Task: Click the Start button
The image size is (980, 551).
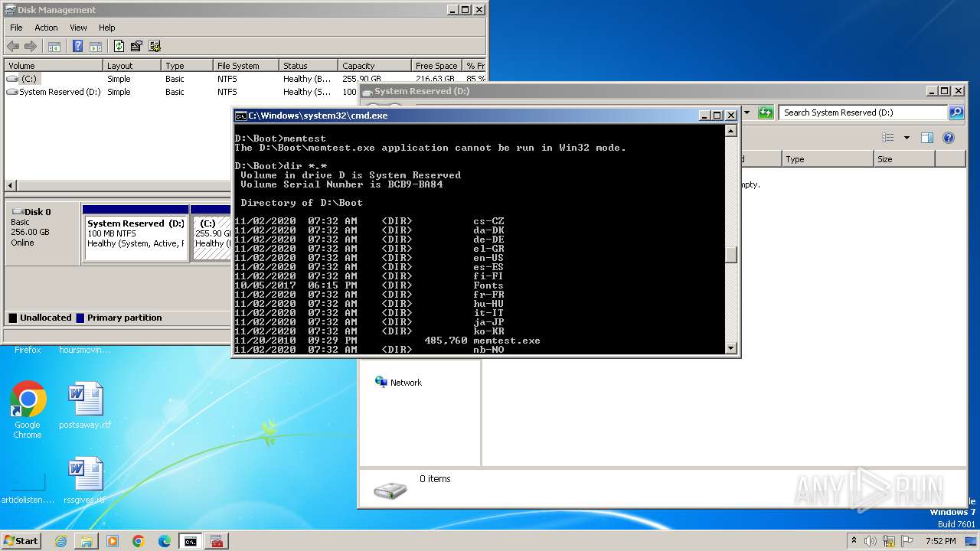Action: (x=21, y=541)
